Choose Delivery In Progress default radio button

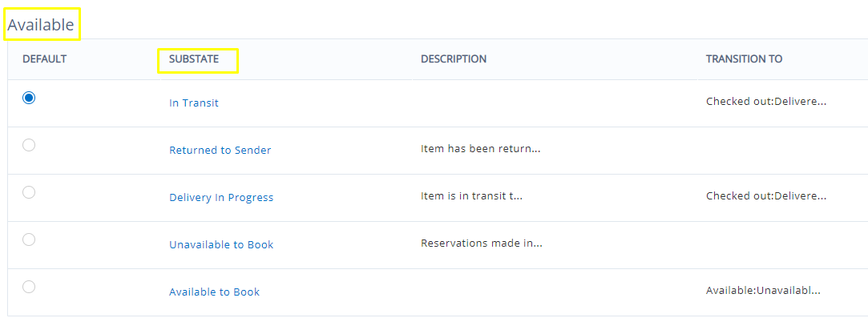pyautogui.click(x=29, y=192)
